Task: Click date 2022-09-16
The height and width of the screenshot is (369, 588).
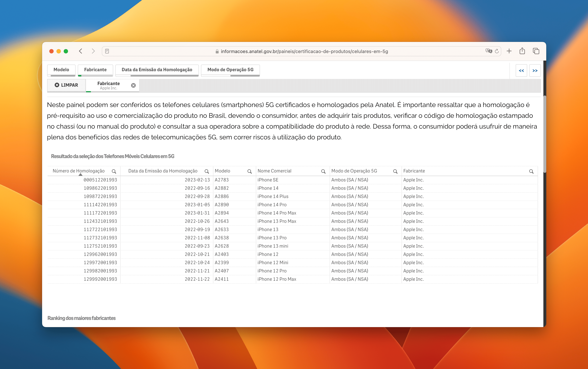Action: coord(197,188)
